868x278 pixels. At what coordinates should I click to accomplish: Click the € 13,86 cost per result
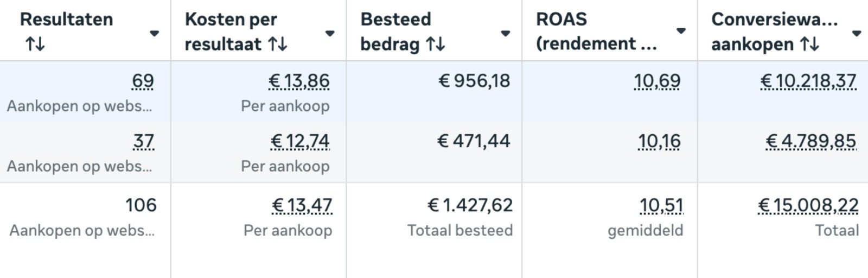click(299, 81)
